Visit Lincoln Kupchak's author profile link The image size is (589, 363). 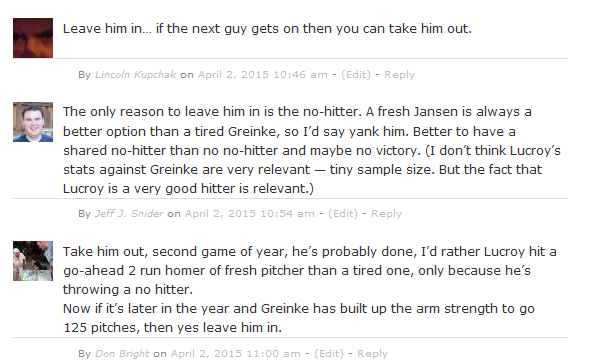click(135, 74)
